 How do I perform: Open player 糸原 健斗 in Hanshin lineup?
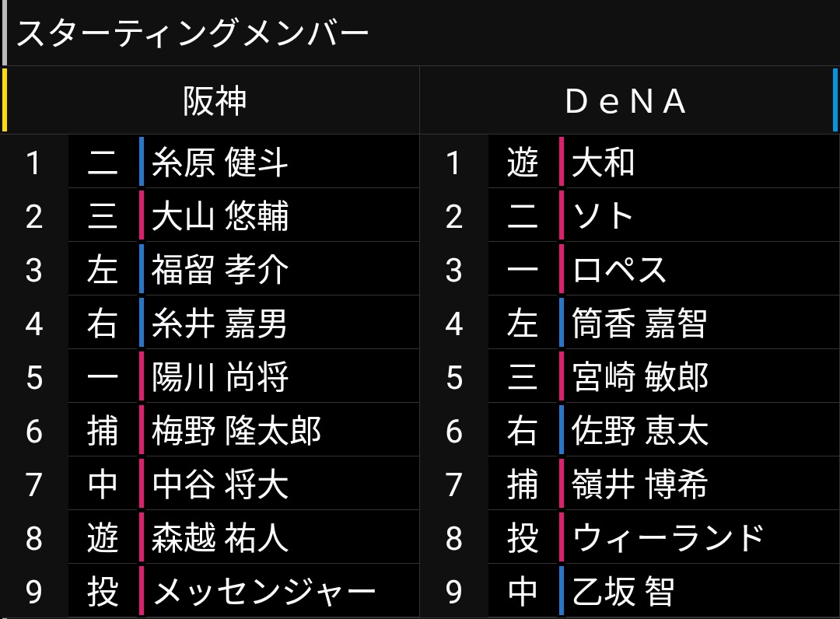[220, 163]
